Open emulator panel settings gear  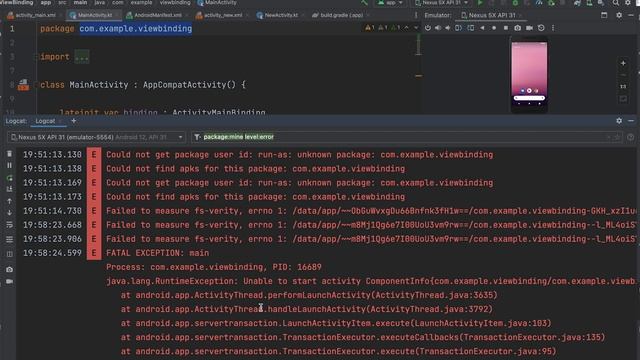click(x=619, y=15)
